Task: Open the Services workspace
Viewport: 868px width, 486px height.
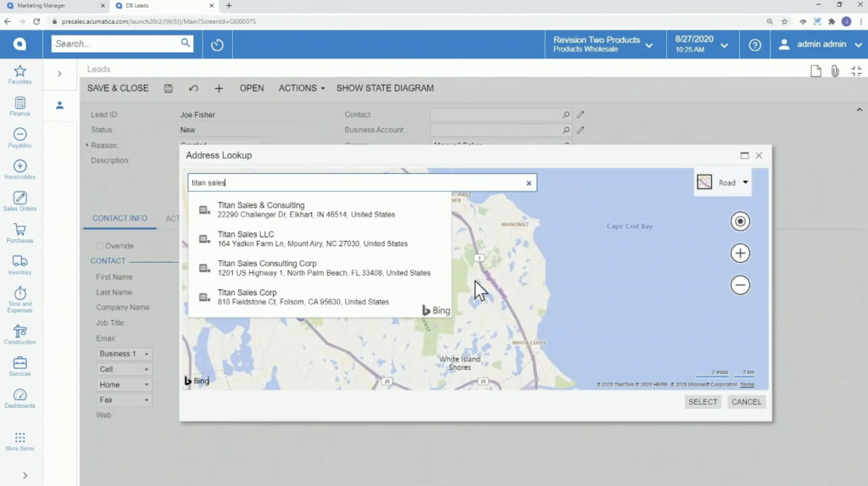Action: pyautogui.click(x=20, y=367)
